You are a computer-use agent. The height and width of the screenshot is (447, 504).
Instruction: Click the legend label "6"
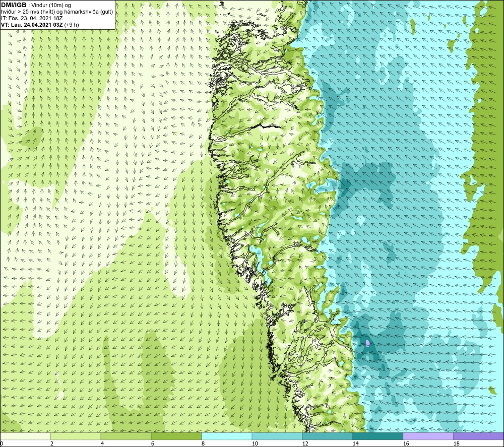pyautogui.click(x=153, y=444)
